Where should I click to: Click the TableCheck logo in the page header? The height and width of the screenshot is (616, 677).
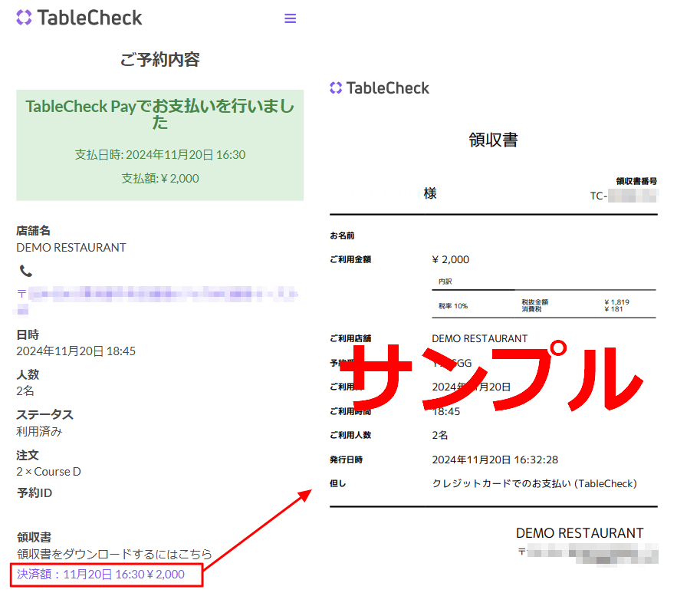coord(79,18)
